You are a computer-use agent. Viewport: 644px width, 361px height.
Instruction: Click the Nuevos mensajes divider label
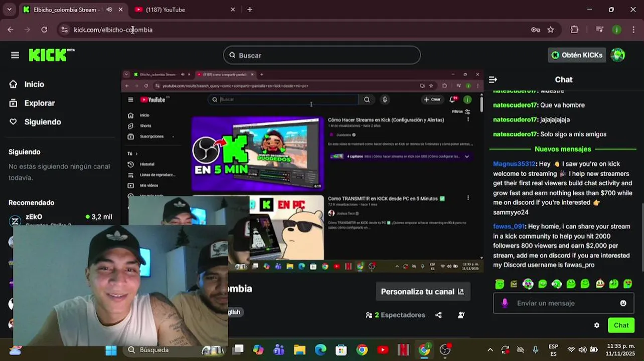click(x=563, y=149)
